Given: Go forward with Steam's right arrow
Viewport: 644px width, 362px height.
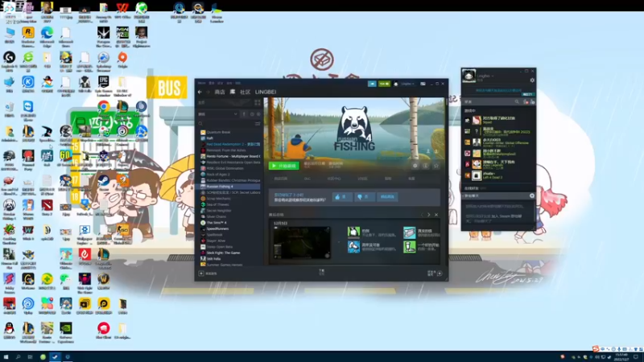Looking at the screenshot, I should pos(208,92).
